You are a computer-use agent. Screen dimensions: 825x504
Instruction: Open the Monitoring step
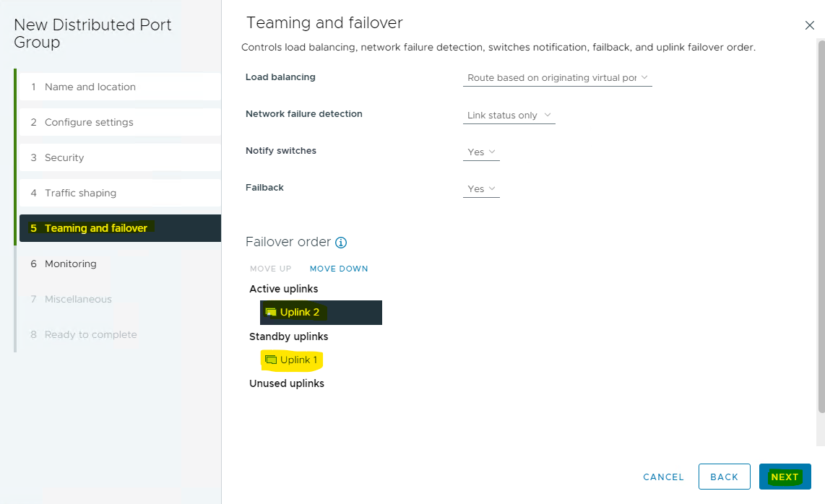[x=70, y=264]
